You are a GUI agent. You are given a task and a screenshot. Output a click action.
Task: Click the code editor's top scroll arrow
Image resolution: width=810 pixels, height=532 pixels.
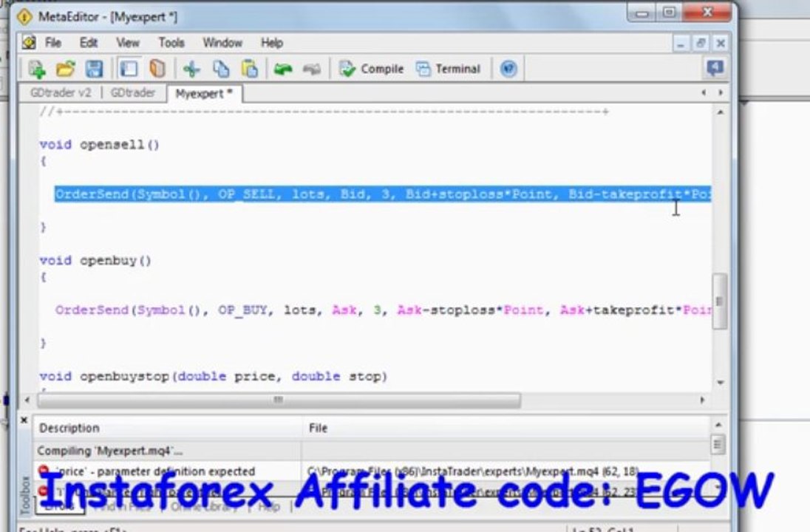click(x=720, y=112)
